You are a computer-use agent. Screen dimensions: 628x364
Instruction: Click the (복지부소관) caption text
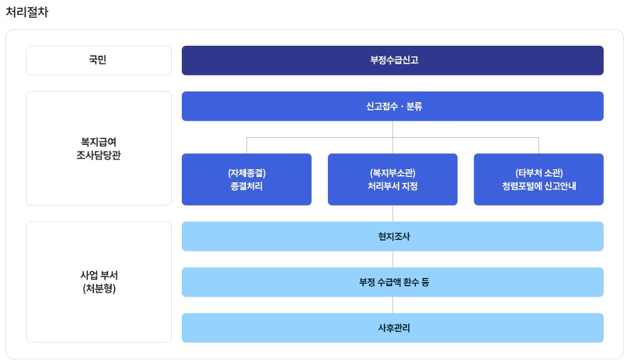[x=393, y=173]
